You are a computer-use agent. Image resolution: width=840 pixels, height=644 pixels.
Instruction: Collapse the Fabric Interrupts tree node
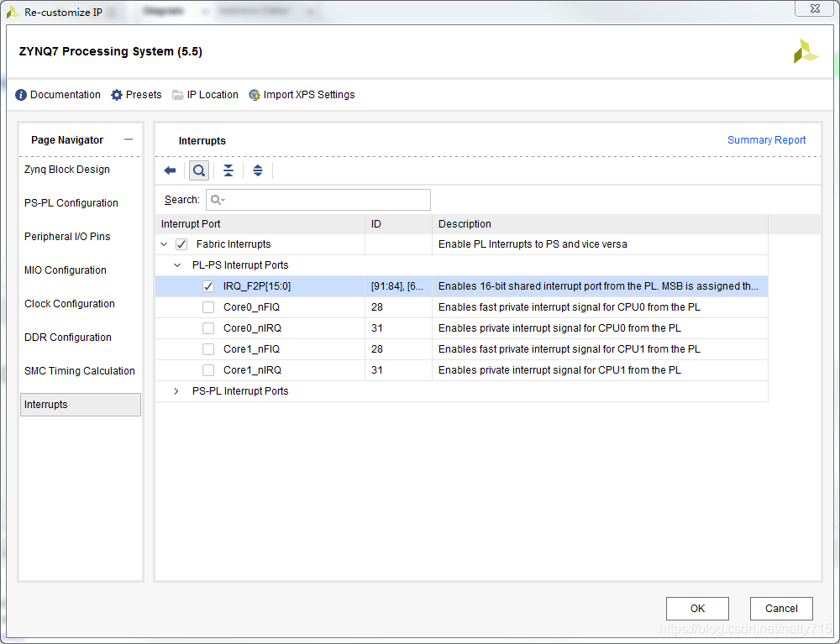click(x=164, y=244)
